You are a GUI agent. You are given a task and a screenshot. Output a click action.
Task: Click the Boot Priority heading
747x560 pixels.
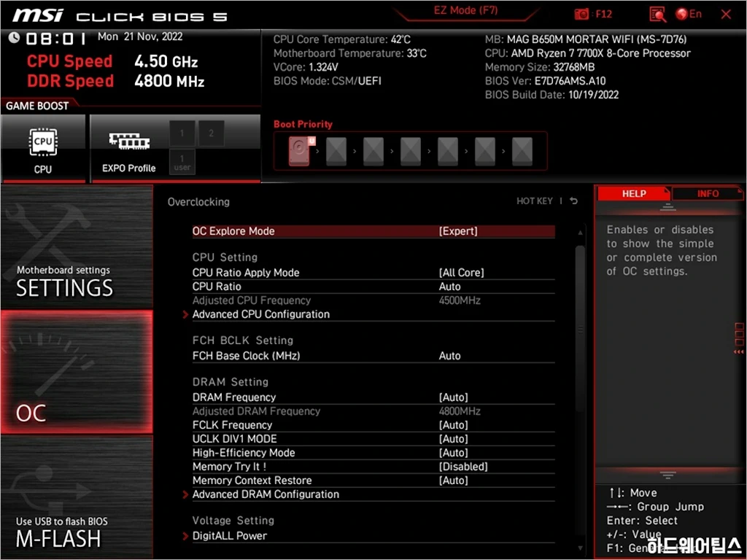303,124
